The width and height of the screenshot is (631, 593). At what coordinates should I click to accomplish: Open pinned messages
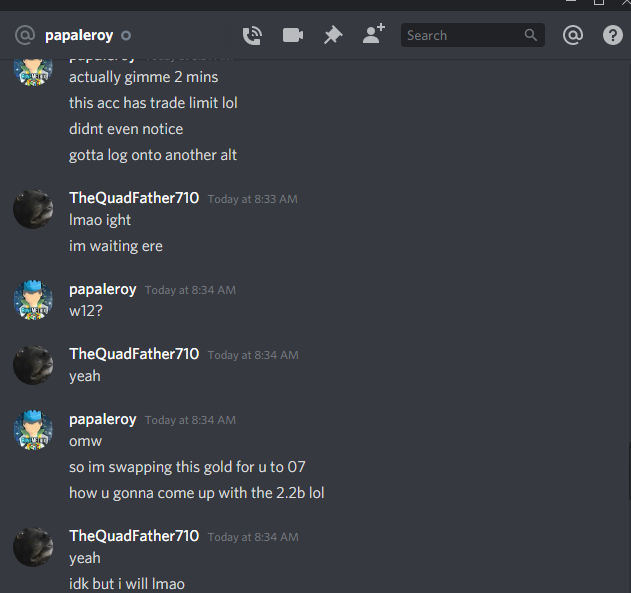coord(333,35)
